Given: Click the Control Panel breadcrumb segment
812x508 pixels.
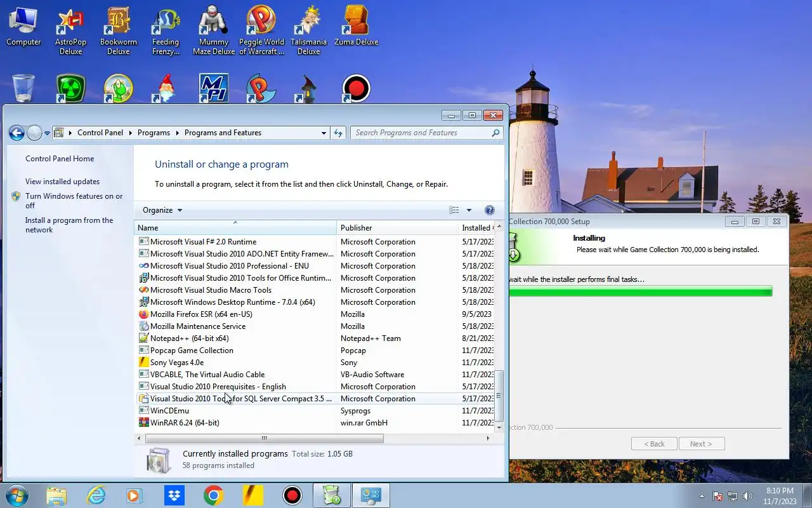Looking at the screenshot, I should coord(100,133).
